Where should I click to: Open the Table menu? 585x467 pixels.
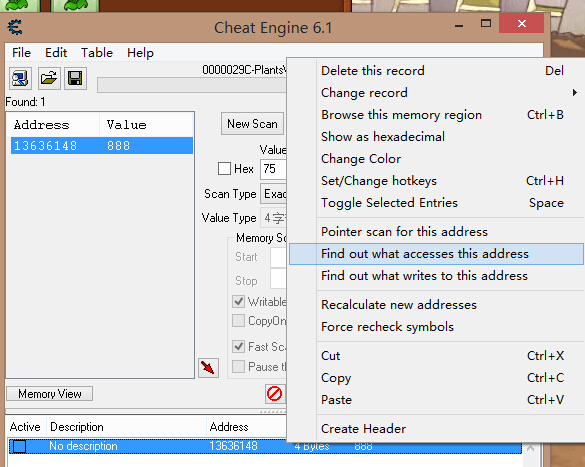pyautogui.click(x=97, y=53)
